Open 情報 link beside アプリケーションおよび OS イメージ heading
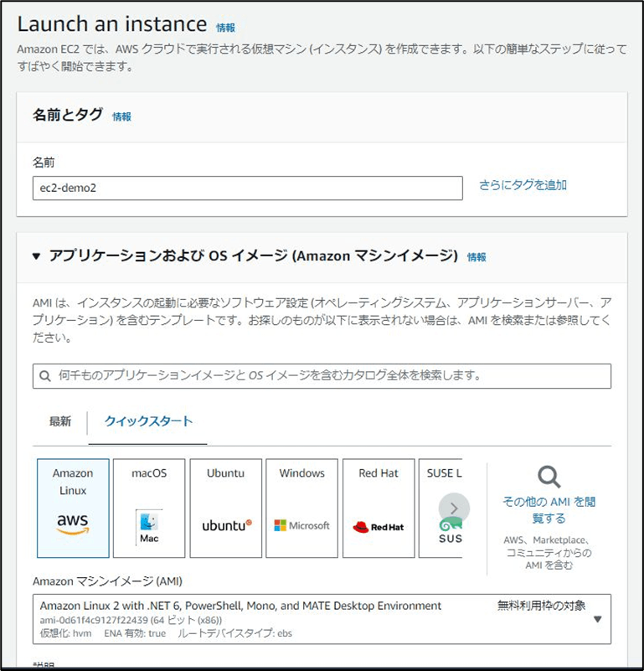Viewport: 644px width, 671px height. 477,257
